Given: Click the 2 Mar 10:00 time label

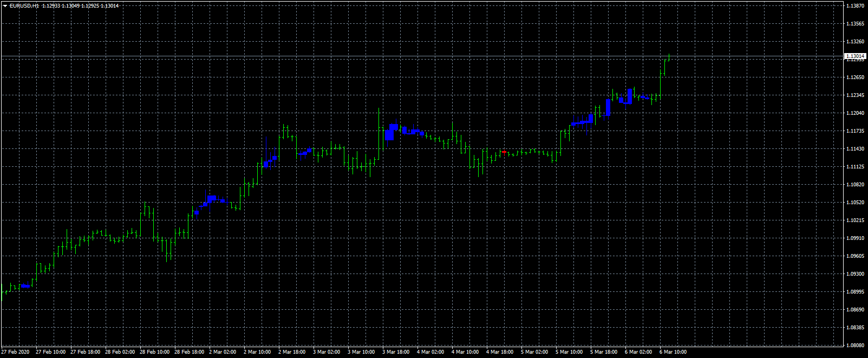Looking at the screenshot, I should (x=257, y=352).
